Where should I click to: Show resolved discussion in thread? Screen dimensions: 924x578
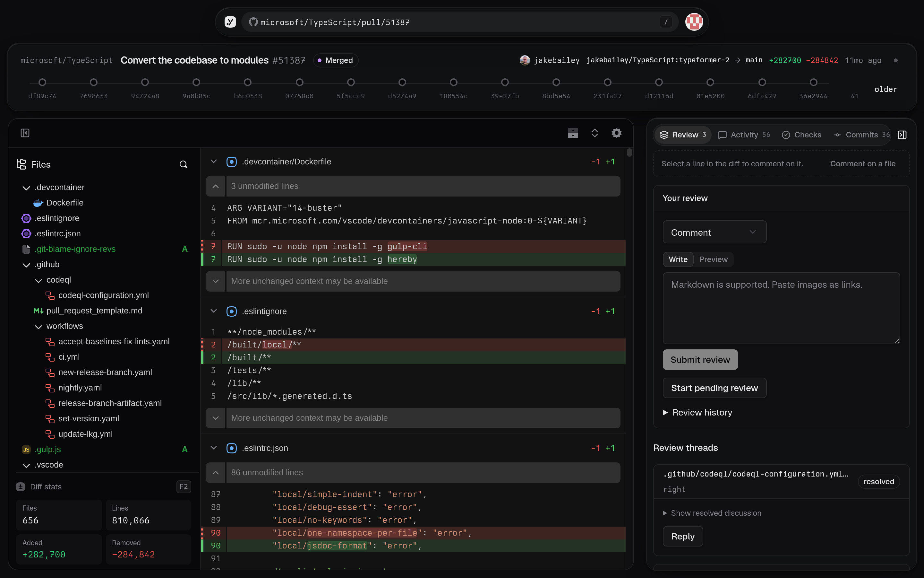712,513
